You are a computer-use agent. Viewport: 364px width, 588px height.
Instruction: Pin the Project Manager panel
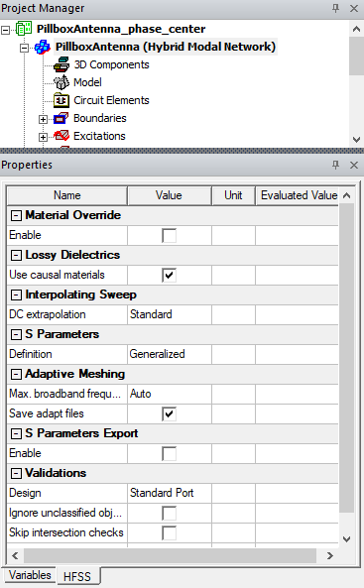point(336,8)
